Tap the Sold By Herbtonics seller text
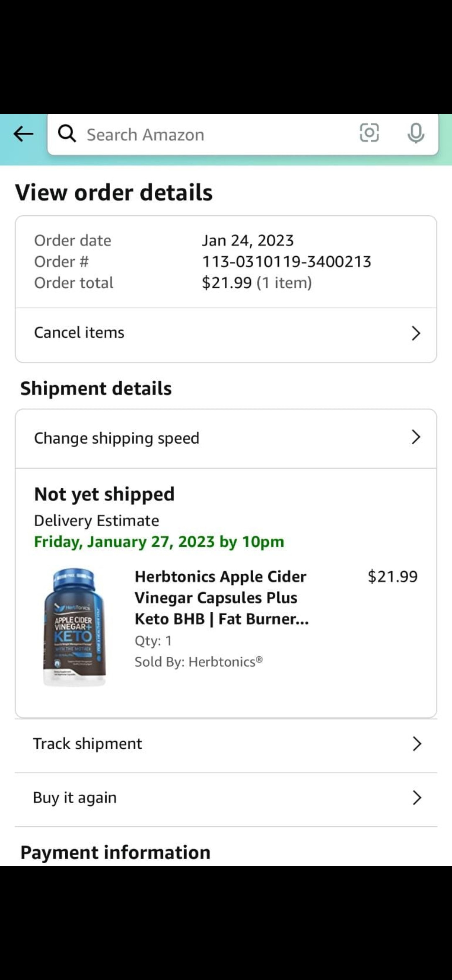The image size is (452, 980). (198, 662)
